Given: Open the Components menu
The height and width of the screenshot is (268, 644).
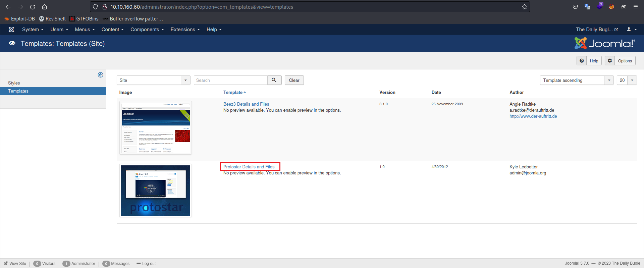Looking at the screenshot, I should tap(147, 30).
